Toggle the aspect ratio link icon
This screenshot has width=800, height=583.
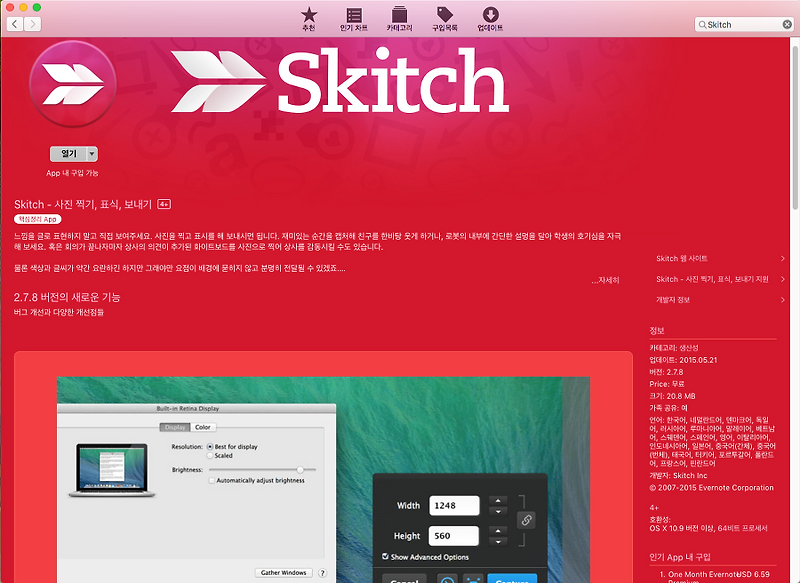click(x=526, y=520)
